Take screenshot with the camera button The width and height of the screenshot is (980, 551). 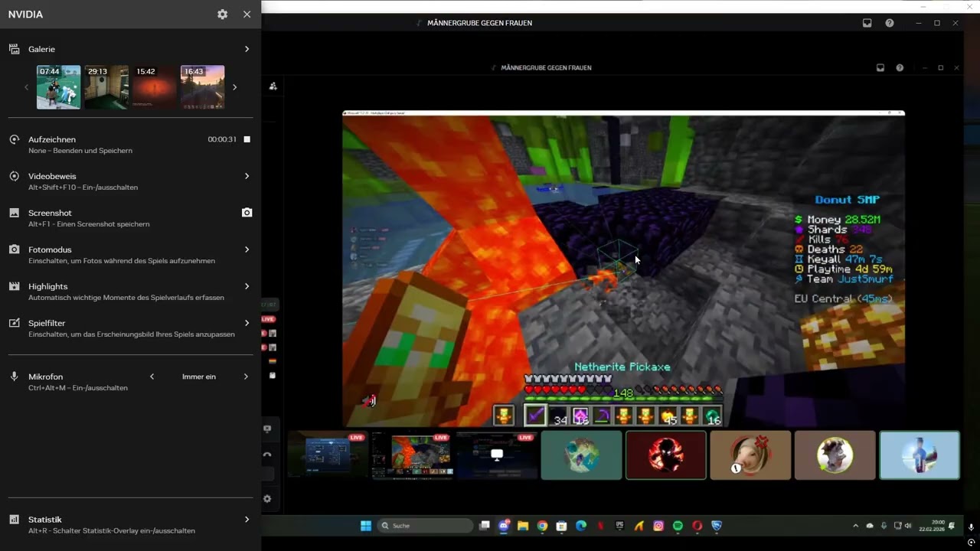point(247,213)
